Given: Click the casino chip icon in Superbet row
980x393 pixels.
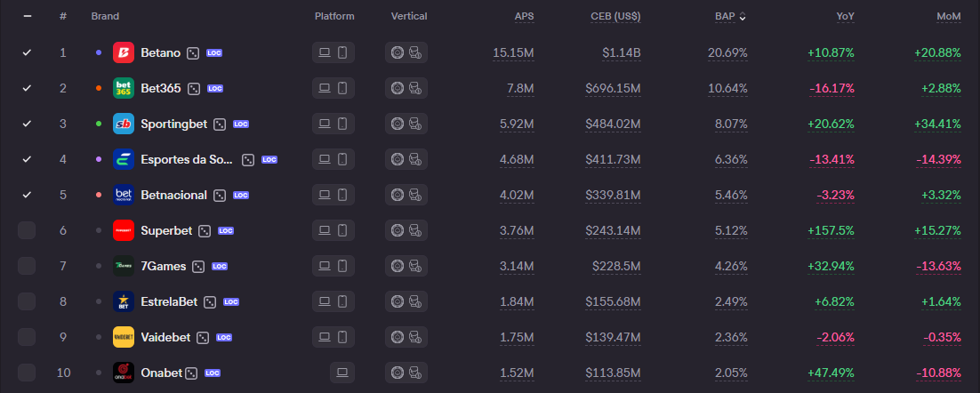Looking at the screenshot, I should (x=398, y=230).
